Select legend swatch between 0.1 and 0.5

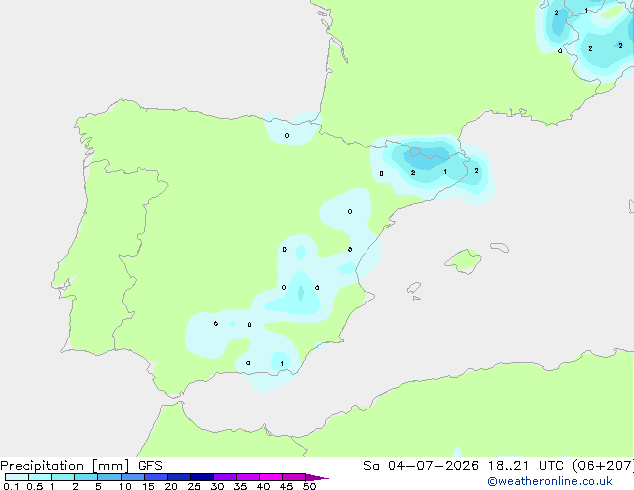click(x=17, y=477)
